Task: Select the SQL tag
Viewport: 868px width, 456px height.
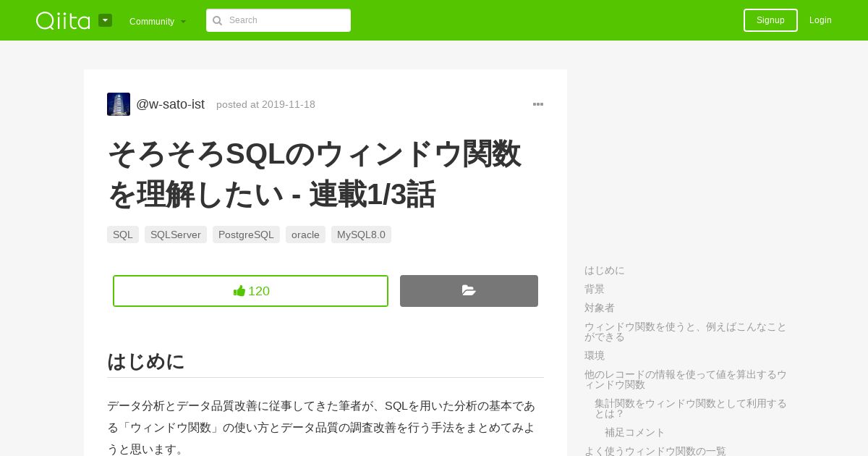Action: click(123, 235)
